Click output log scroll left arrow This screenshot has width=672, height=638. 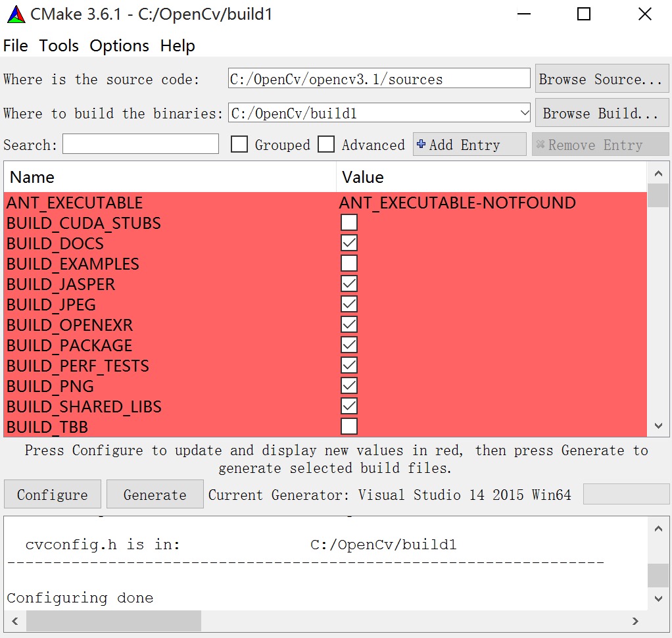click(15, 621)
